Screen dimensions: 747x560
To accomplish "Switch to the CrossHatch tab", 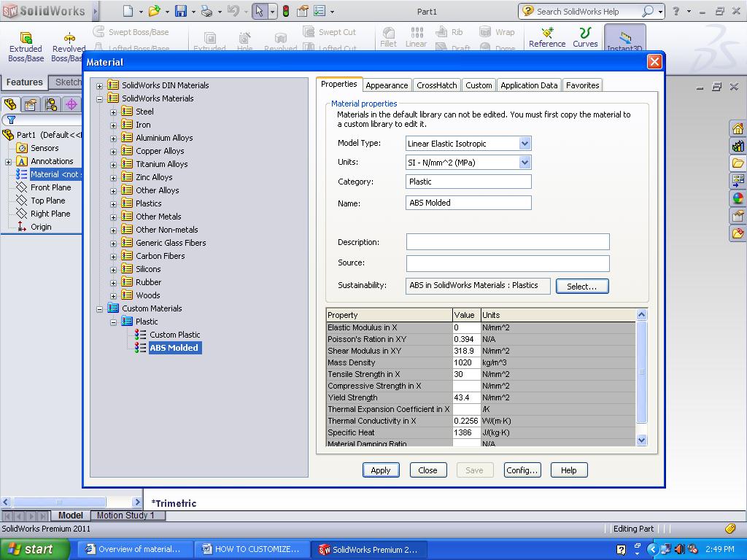I will (436, 85).
